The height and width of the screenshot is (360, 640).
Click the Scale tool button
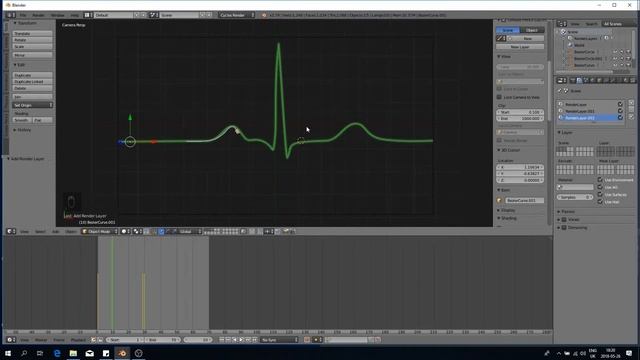[x=32, y=47]
